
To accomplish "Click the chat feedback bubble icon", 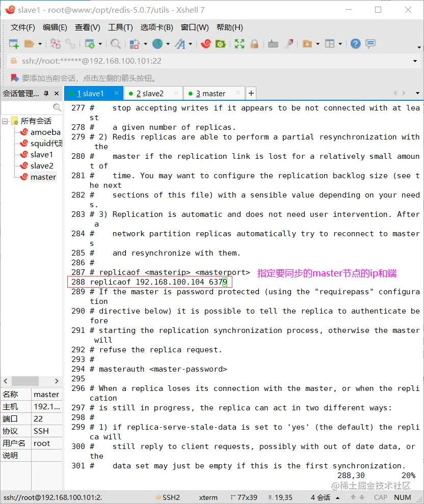I will pyautogui.click(x=370, y=44).
